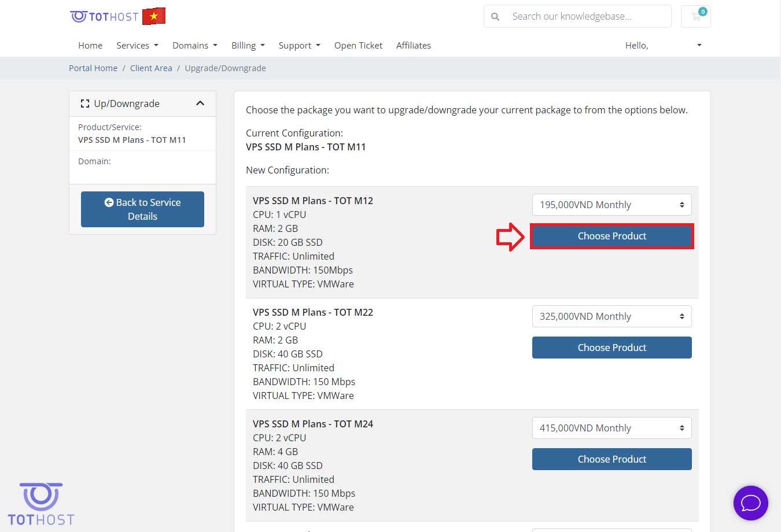Image resolution: width=781 pixels, height=532 pixels.
Task: Open the Affiliates page link
Action: click(413, 46)
